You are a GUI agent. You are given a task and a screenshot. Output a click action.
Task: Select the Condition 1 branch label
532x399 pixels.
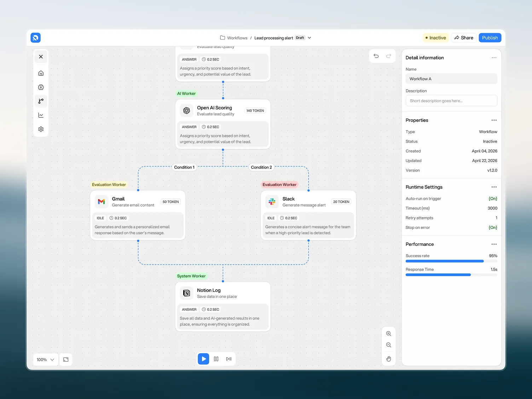point(184,167)
